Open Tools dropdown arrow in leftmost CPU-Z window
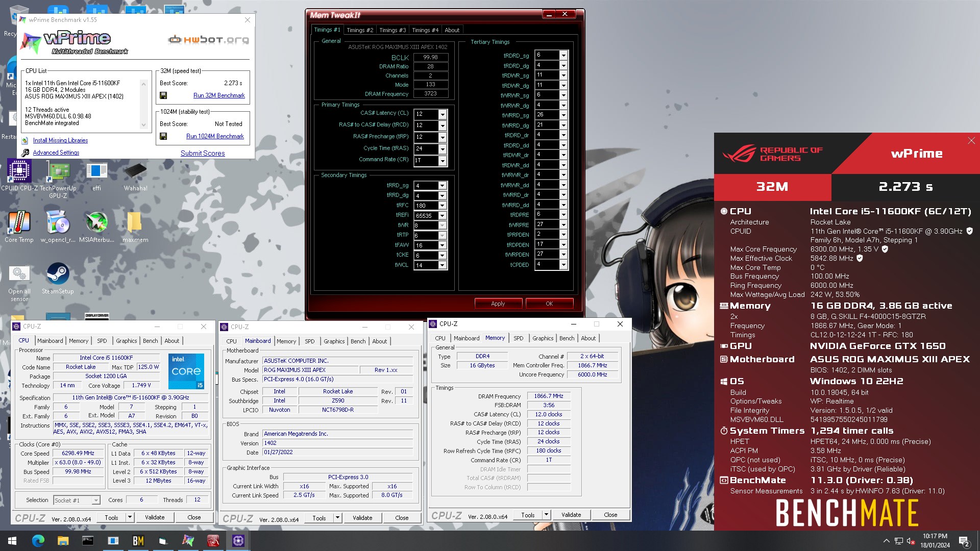This screenshot has height=551, width=980. coord(130,517)
